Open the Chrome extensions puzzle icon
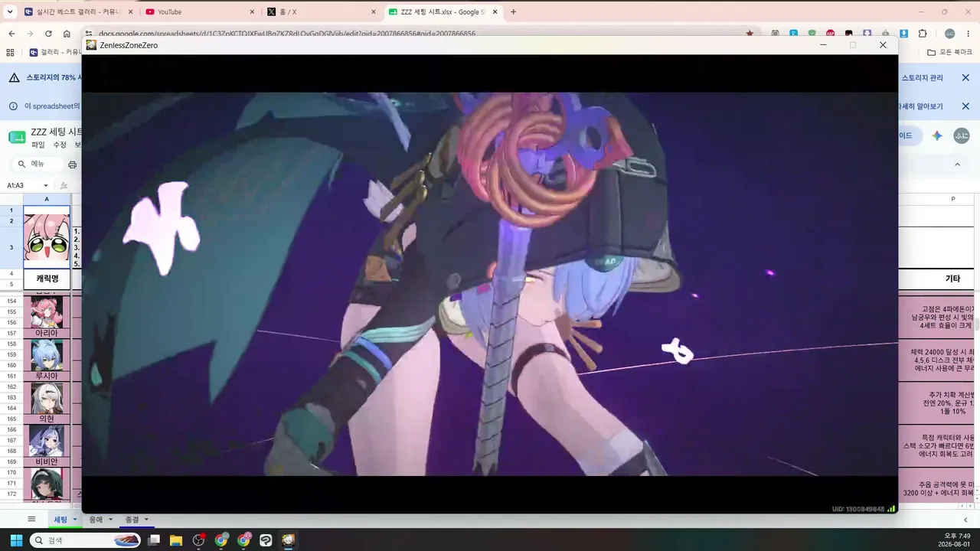This screenshot has width=980, height=551. 923,34
